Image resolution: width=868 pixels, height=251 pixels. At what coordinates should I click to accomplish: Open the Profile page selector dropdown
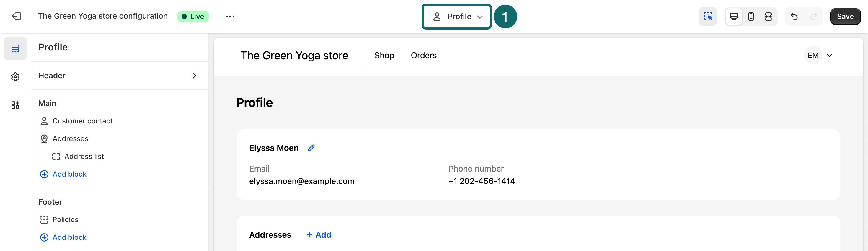coord(456,16)
